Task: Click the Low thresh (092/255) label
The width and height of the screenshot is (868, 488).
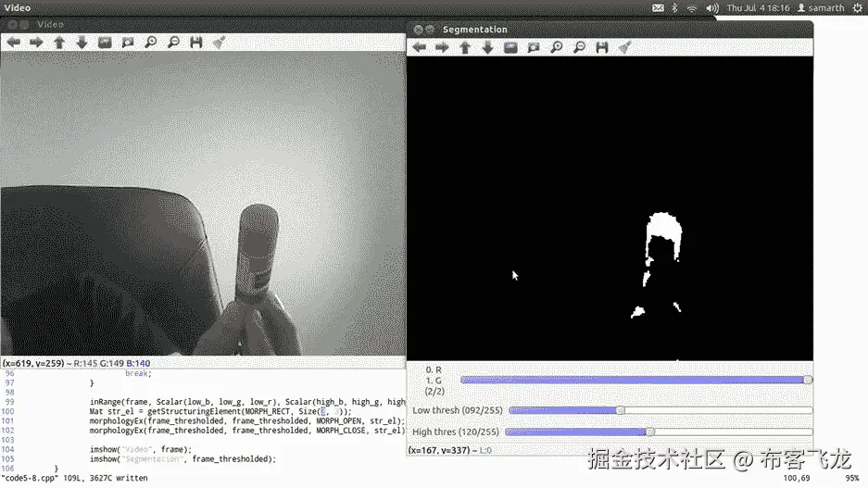Action: click(458, 410)
